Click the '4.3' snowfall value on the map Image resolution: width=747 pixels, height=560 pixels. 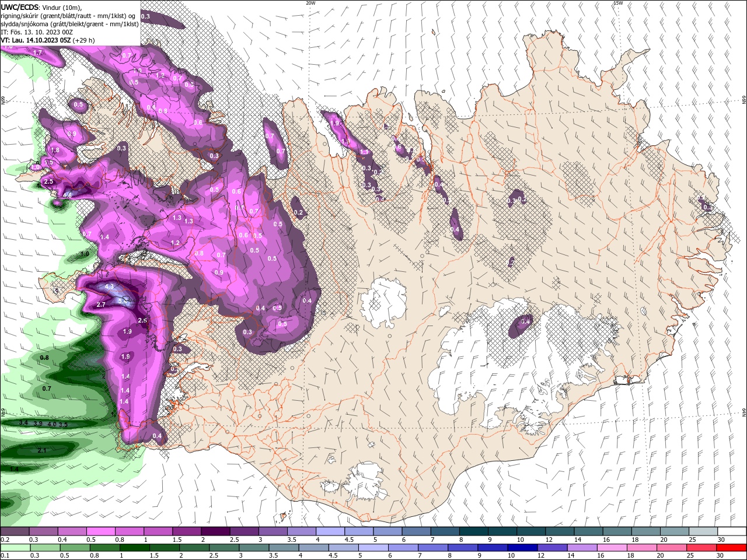[x=109, y=287]
